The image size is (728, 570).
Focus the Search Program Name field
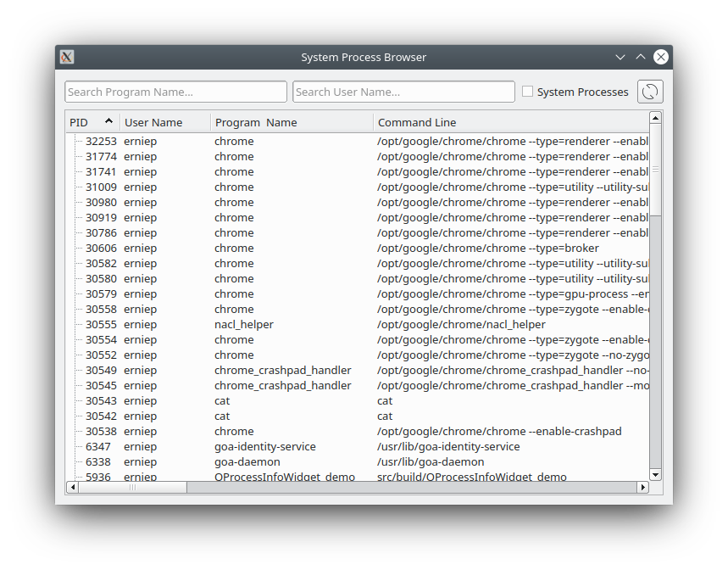(176, 92)
